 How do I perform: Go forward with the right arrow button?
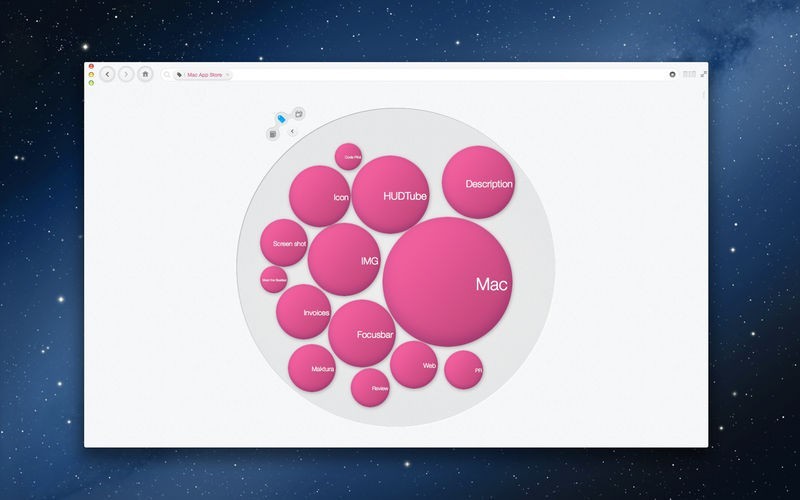[126, 74]
